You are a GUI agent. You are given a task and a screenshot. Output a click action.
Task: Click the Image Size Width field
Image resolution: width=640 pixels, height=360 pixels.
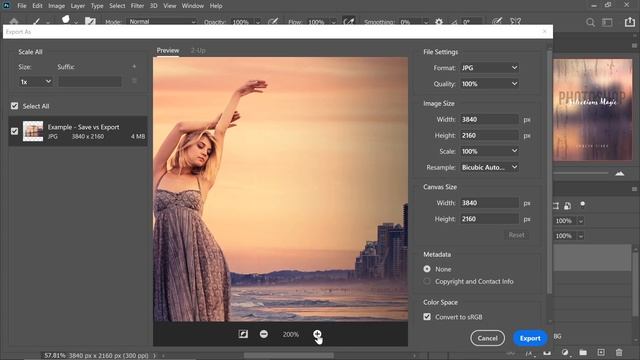[489, 119]
